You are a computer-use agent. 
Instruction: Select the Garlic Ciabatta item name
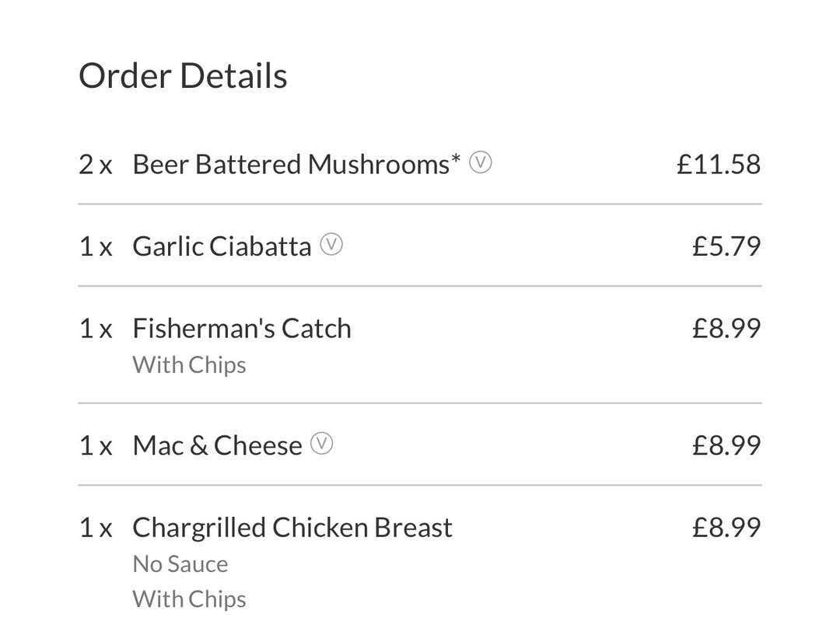pos(222,246)
